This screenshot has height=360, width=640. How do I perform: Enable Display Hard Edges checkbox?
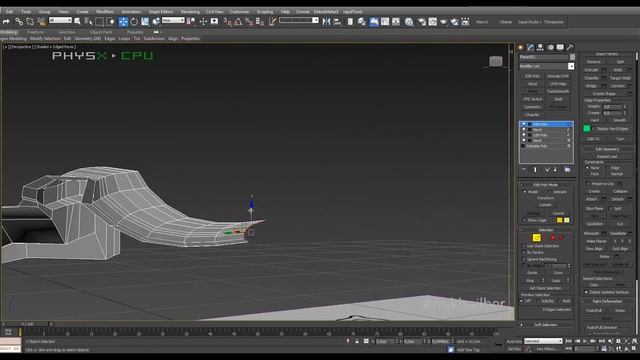594,129
